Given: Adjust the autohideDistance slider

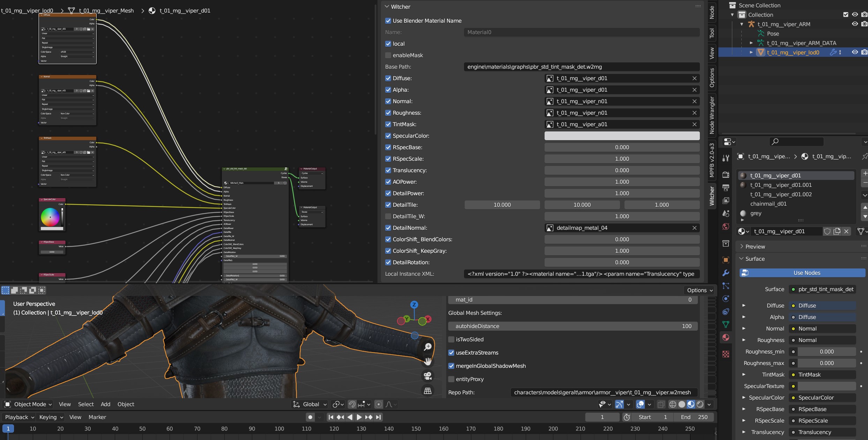Looking at the screenshot, I should click(x=573, y=326).
